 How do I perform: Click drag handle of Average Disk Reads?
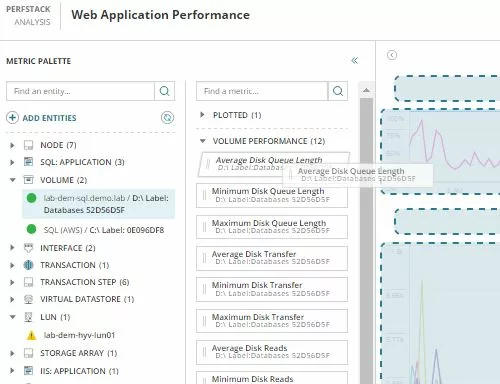click(204, 352)
